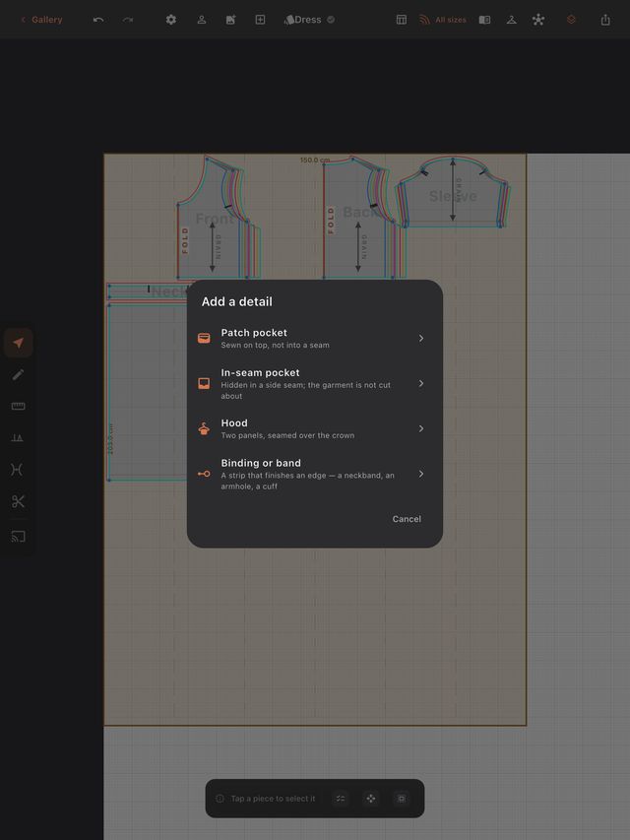This screenshot has height=840, width=630.
Task: Click the Add a detail heading
Action: (x=237, y=301)
